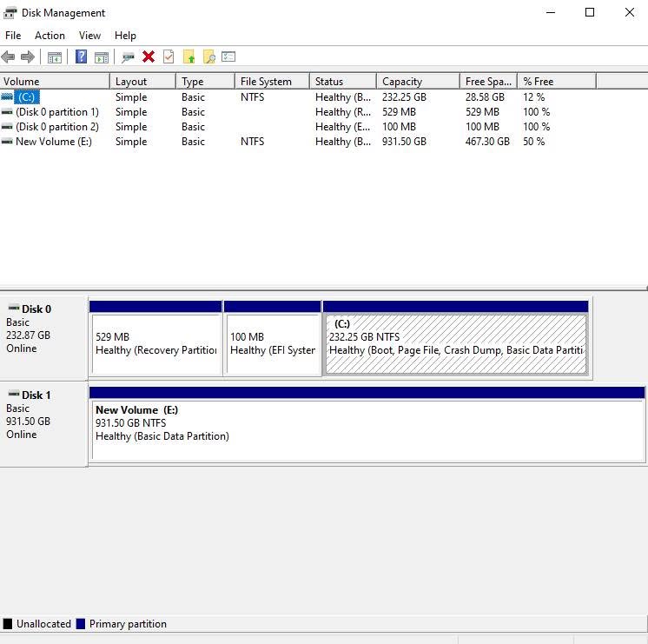Toggle Show/Hide Console Tree icon
The width and height of the screenshot is (648, 644).
click(55, 57)
